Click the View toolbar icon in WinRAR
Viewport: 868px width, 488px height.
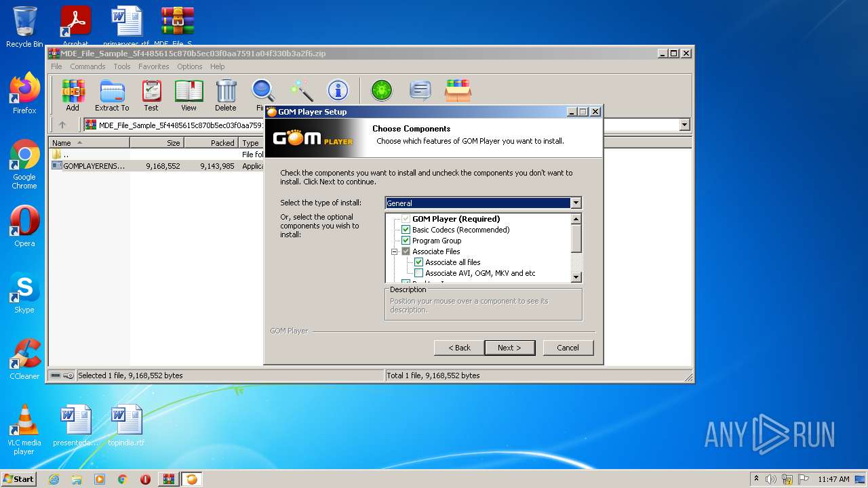189,95
